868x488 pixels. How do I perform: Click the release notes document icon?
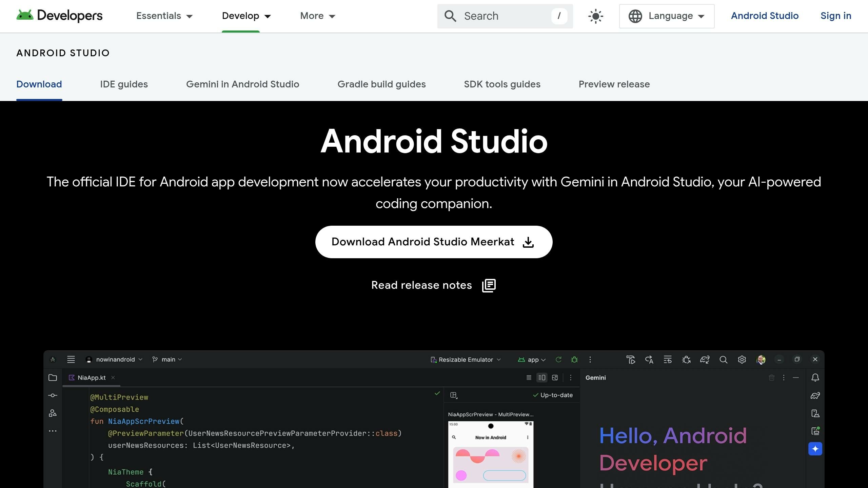tap(489, 285)
